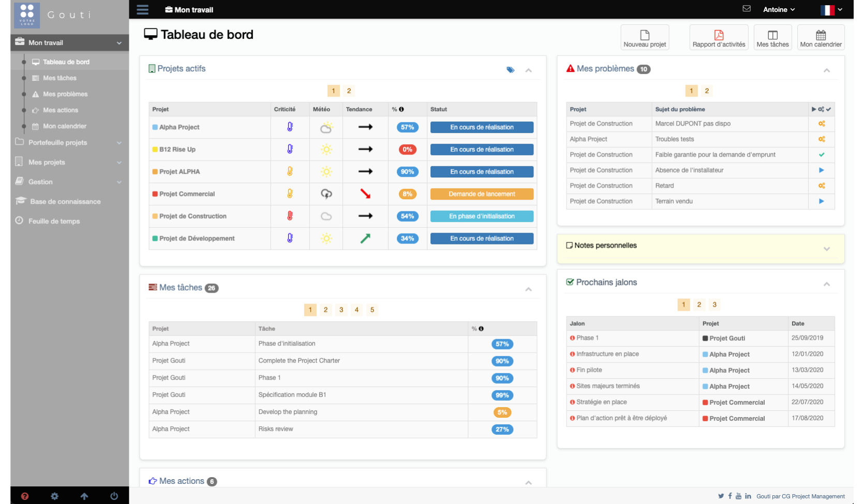Click blue play icon for Terrain vendu
Screen dimensions: 864x504
tap(821, 201)
